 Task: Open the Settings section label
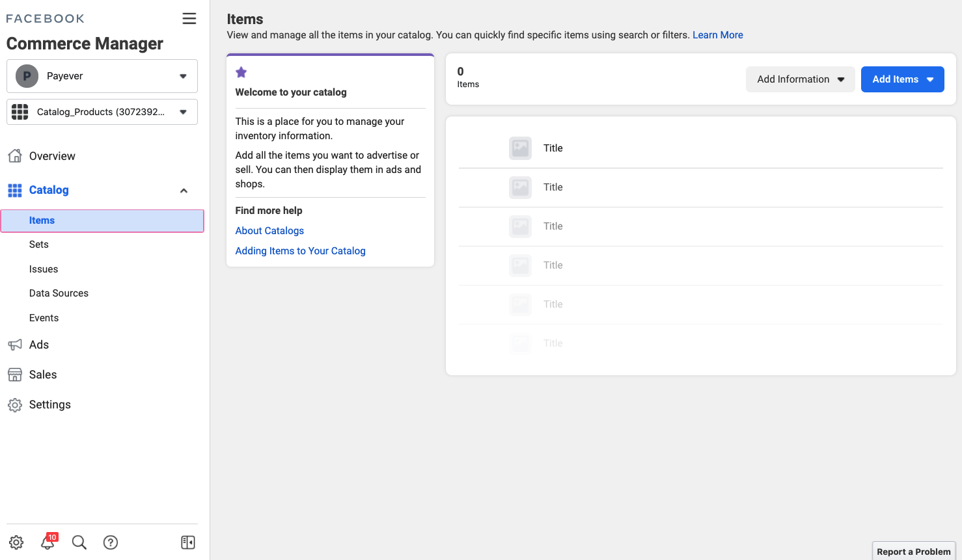50,405
